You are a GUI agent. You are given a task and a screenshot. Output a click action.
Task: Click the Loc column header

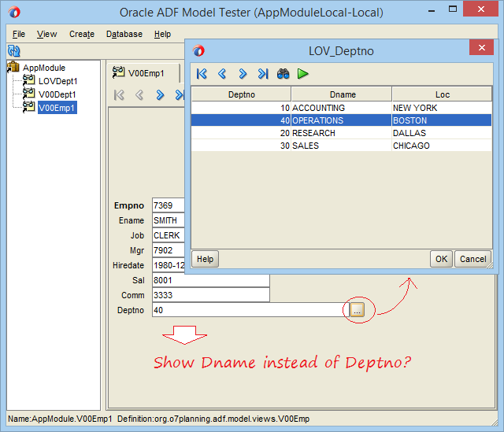point(442,94)
